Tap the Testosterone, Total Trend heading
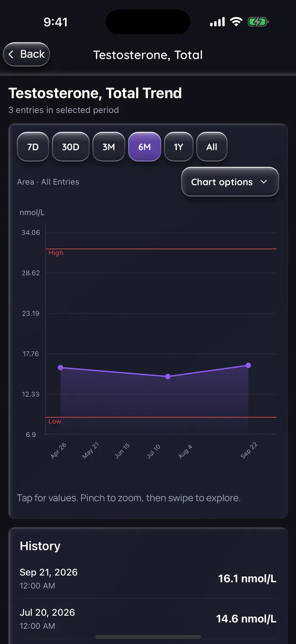The width and height of the screenshot is (296, 644). pos(95,93)
